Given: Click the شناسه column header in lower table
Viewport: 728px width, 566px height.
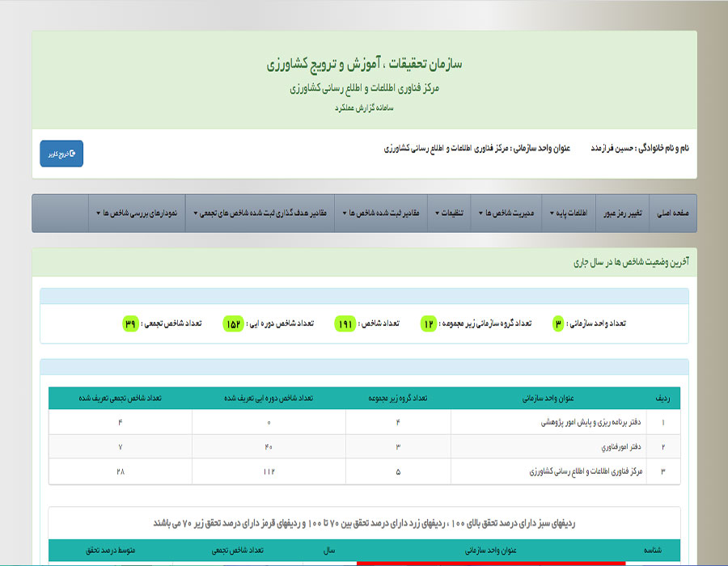Looking at the screenshot, I should click(x=652, y=550).
